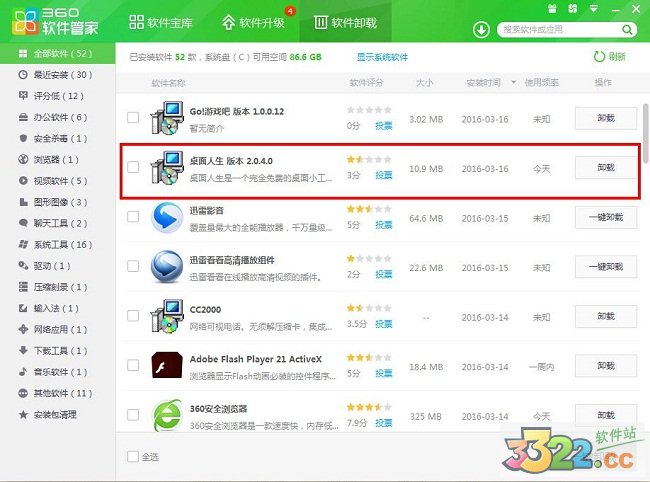Click 投票 link for 迅雷影音

(383, 225)
